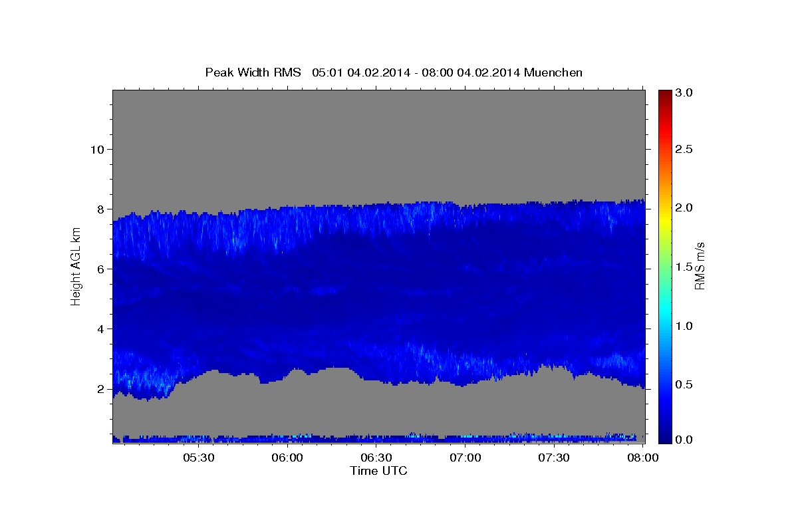Screen dimensions: 798x532
Task: Click the colorbar value 0.0
Action: 684,440
